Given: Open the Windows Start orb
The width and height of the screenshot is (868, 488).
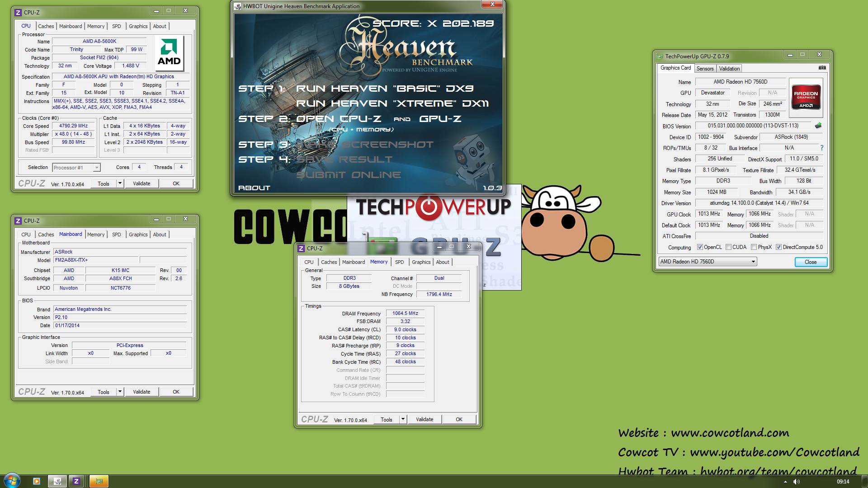Looking at the screenshot, I should click(x=12, y=481).
